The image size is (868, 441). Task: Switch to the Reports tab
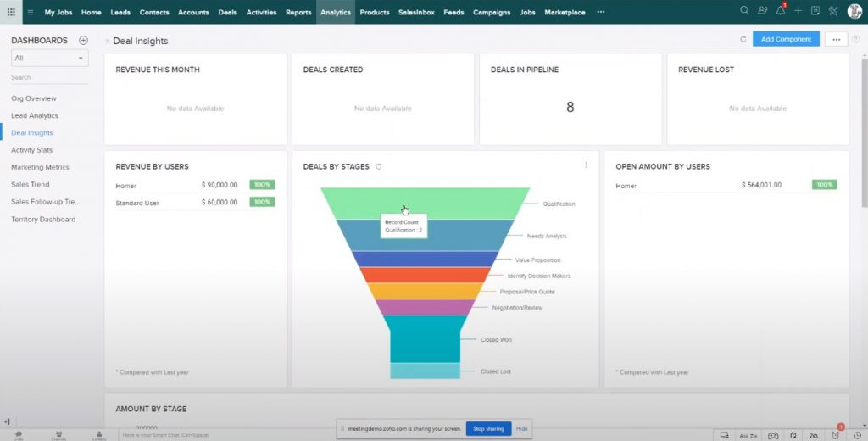point(298,12)
